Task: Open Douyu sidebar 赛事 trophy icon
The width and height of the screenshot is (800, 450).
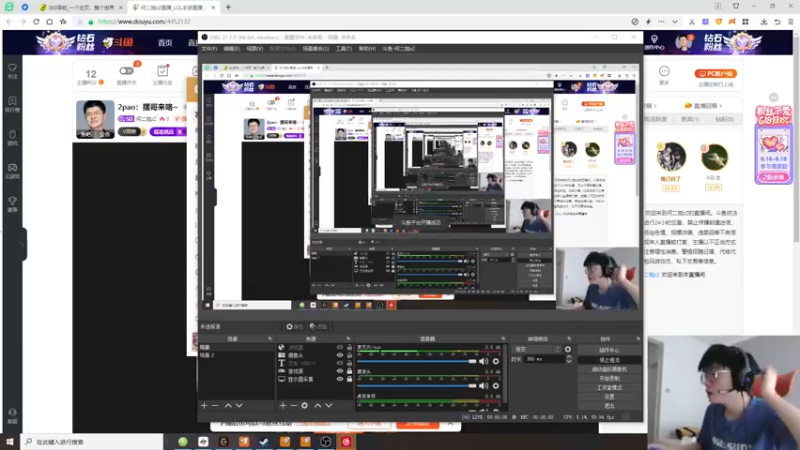Action: (12, 201)
